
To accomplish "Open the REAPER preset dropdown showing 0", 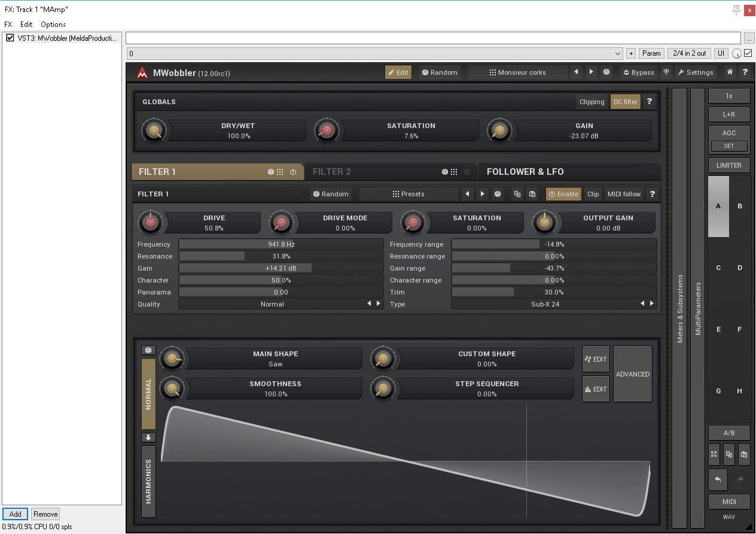I will tap(374, 53).
